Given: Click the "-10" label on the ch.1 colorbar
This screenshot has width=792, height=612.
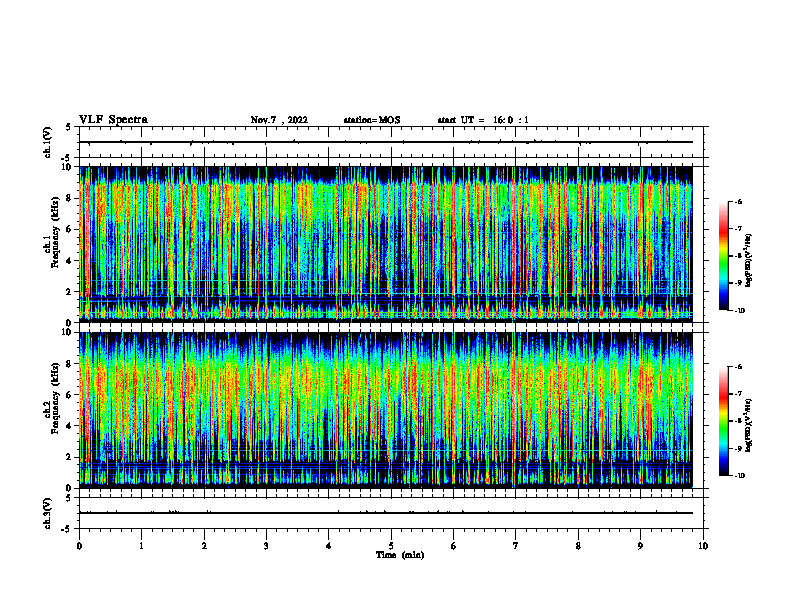Looking at the screenshot, I should coord(739,311).
